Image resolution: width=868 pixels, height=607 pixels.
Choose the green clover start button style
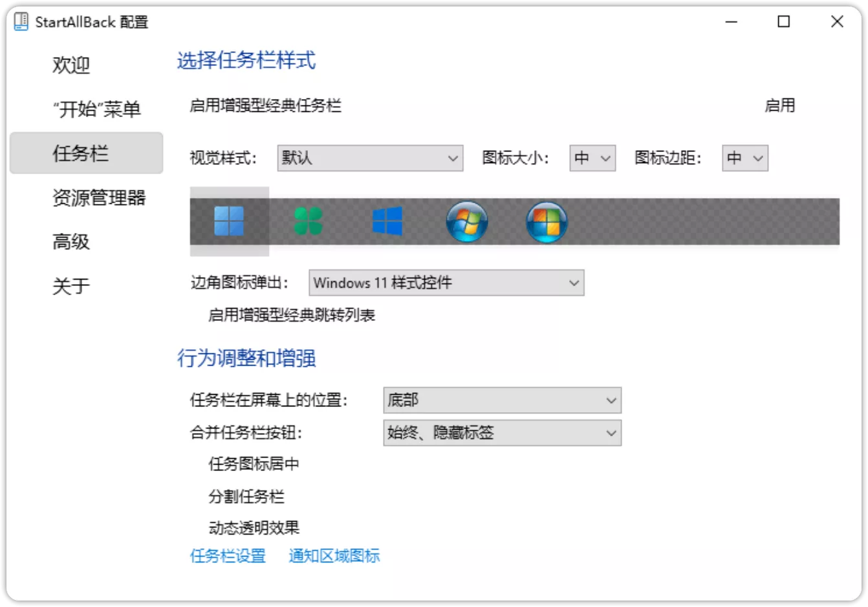coord(309,221)
